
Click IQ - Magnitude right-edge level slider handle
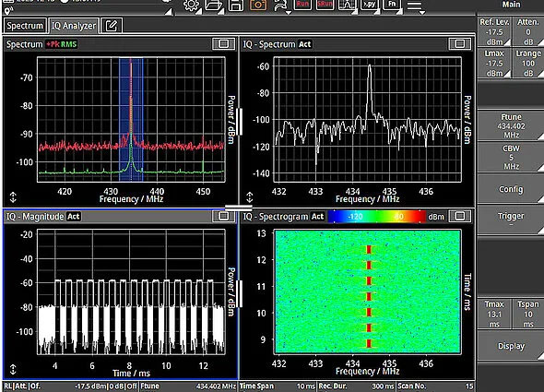pyautogui.click(x=239, y=293)
